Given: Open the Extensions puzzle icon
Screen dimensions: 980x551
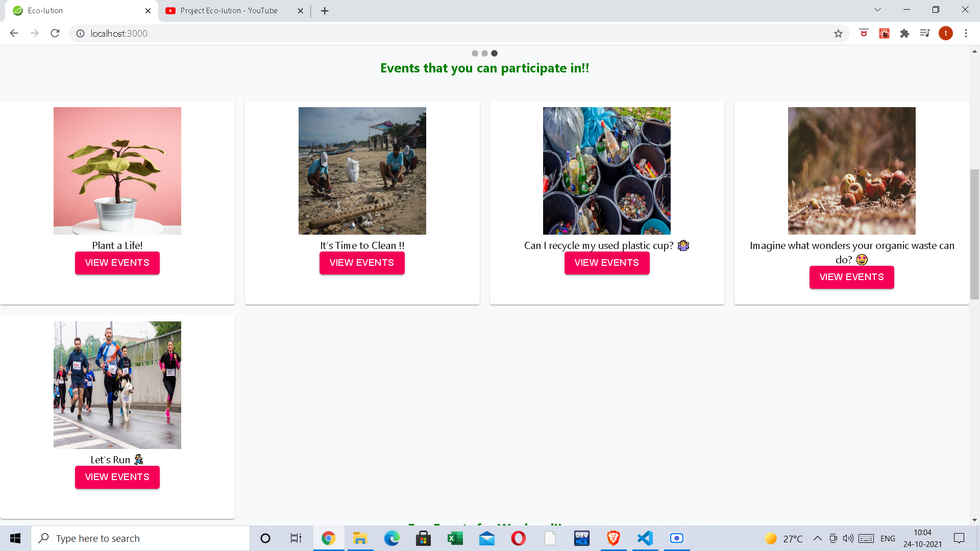Looking at the screenshot, I should (904, 34).
